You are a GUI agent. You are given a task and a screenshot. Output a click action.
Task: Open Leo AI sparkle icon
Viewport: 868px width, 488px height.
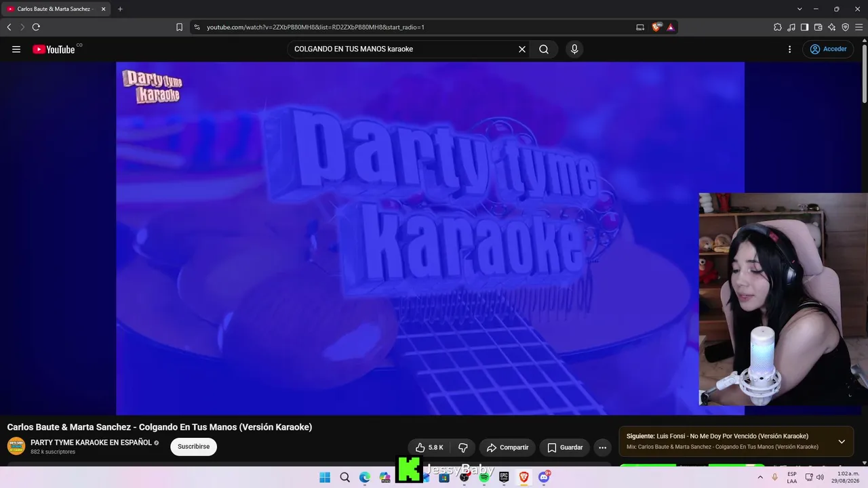831,27
